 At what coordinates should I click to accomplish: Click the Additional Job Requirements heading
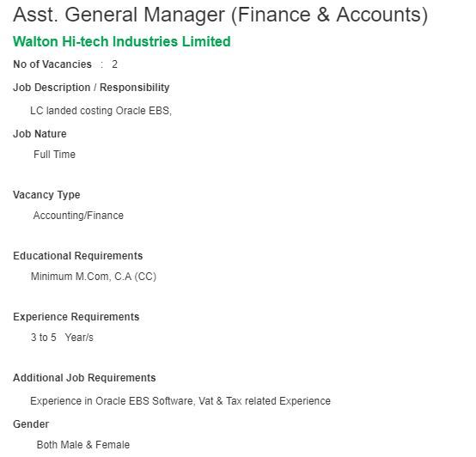84,378
